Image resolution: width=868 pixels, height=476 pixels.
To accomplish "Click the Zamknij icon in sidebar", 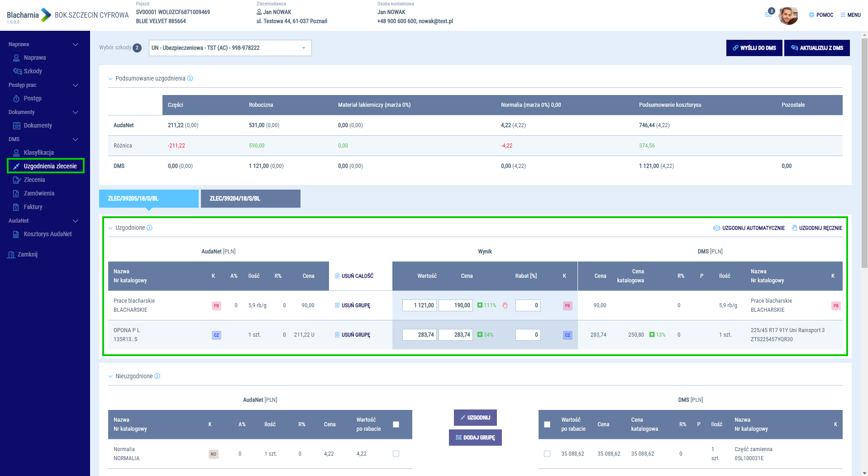I will click(x=11, y=255).
